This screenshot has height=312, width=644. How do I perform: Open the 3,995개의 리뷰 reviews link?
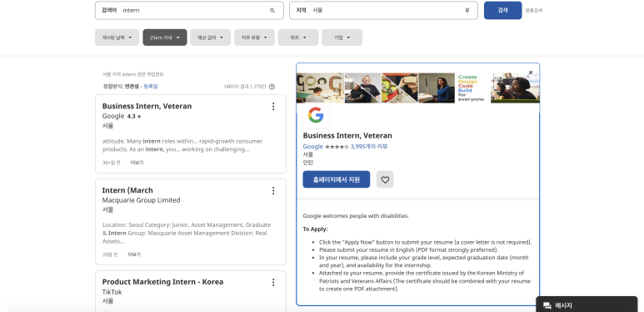369,147
